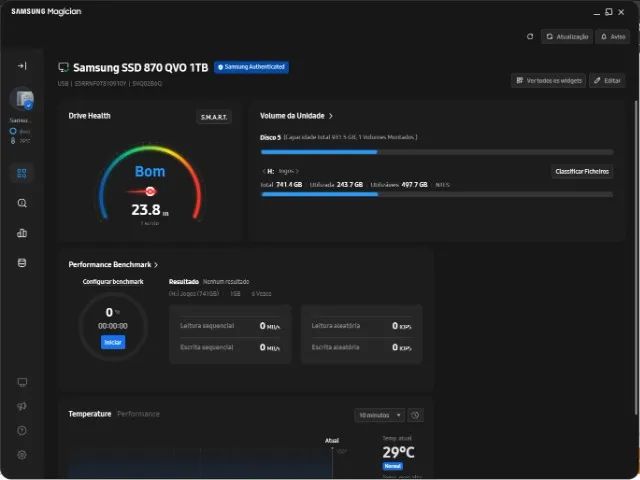Click the Samsung SSD 870 QVO 1TB title
This screenshot has height=480, width=640.
point(140,67)
